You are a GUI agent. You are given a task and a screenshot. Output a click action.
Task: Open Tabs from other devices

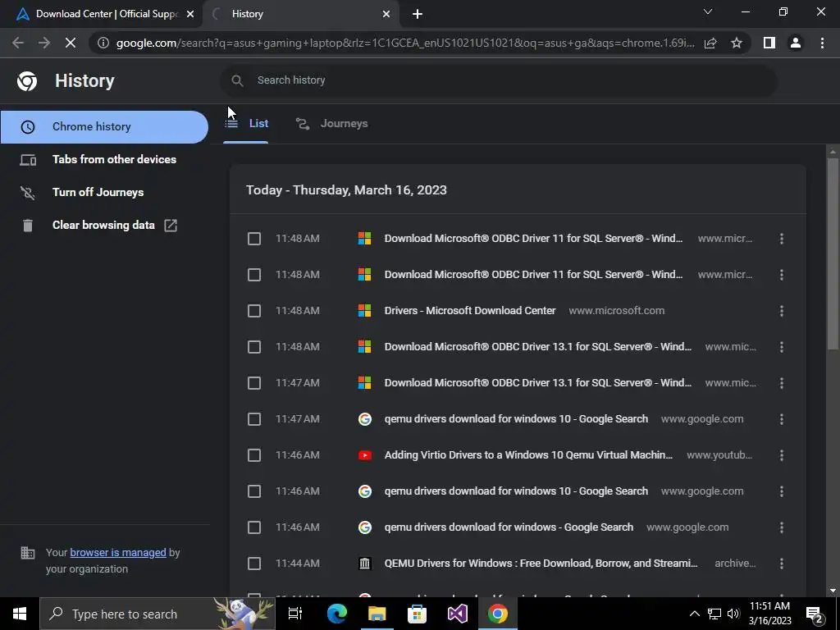click(x=104, y=160)
